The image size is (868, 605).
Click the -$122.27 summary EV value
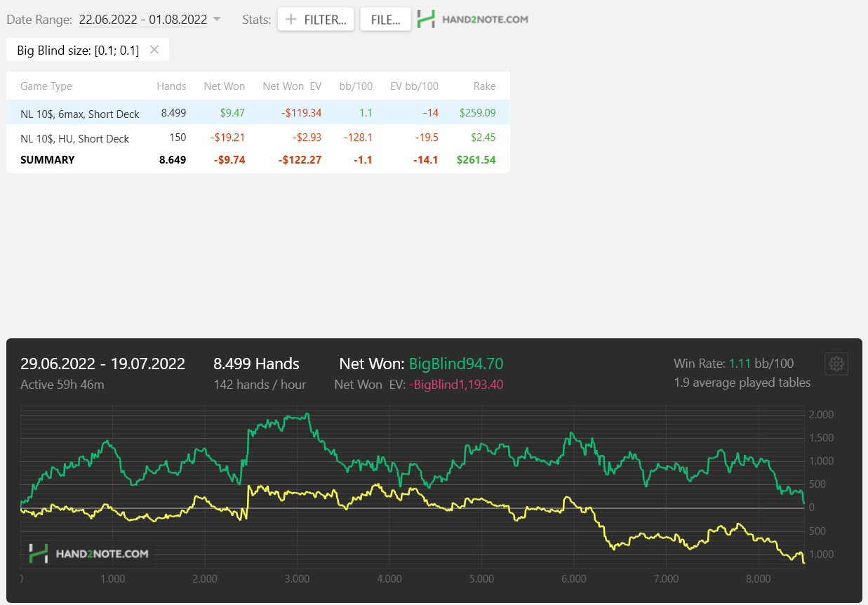coord(300,159)
